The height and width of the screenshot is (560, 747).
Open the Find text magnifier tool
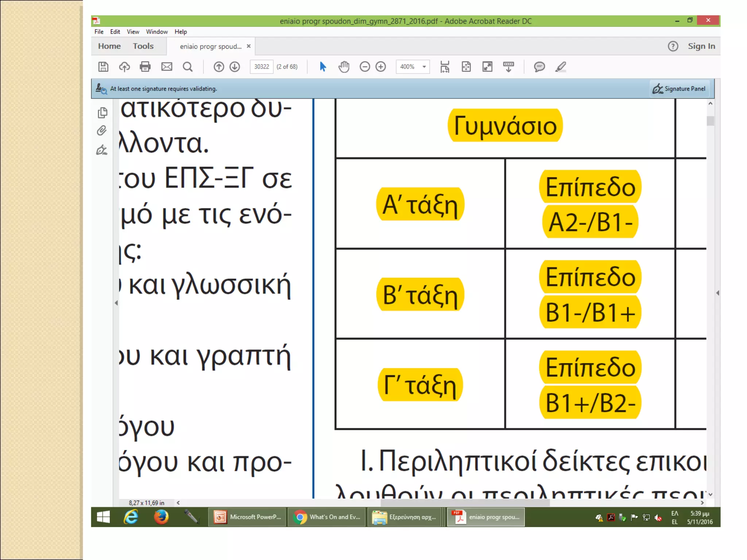[187, 67]
